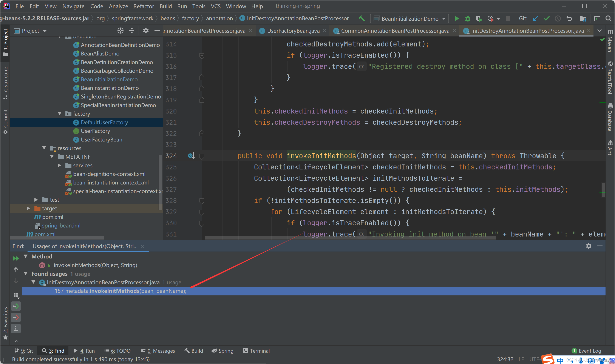Collapse the factory folder in project tree
Image resolution: width=615 pixels, height=364 pixels.
60,114
